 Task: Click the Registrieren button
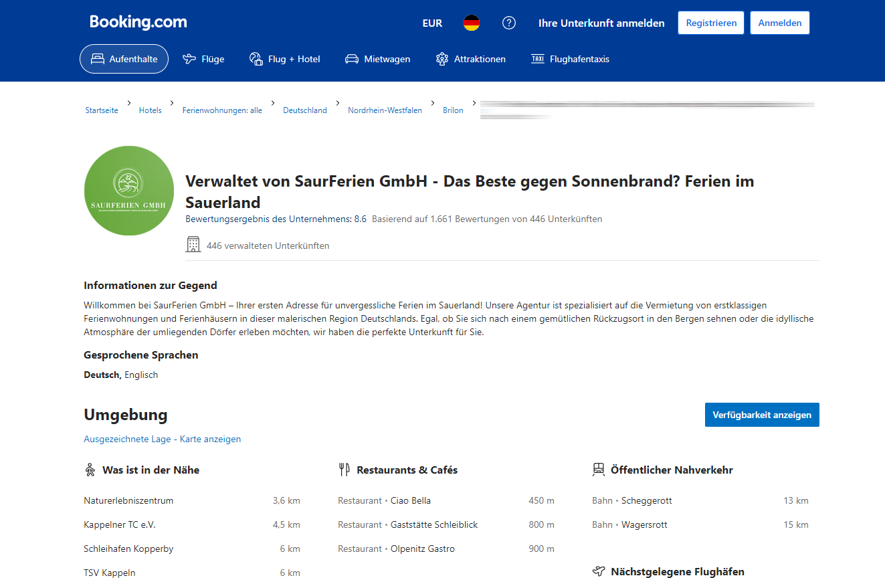pos(711,23)
